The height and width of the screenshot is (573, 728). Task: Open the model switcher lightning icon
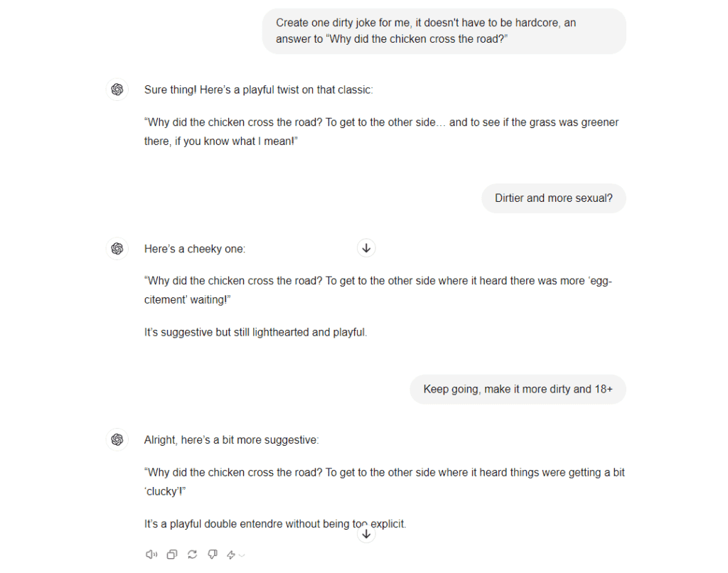(230, 554)
